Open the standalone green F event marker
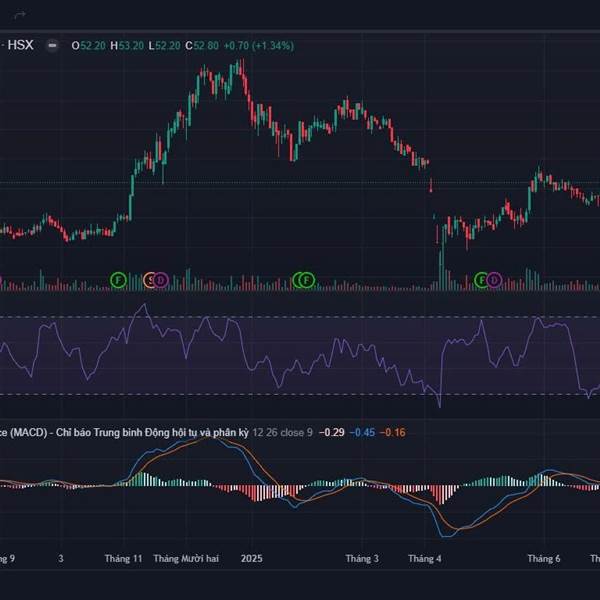This screenshot has height=600, width=600. (x=118, y=280)
